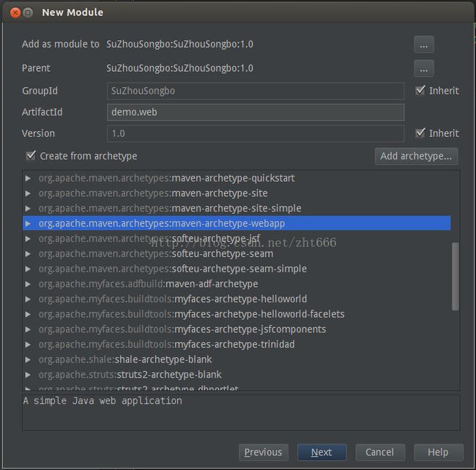Select maven-adf-archetype entry

pos(148,284)
